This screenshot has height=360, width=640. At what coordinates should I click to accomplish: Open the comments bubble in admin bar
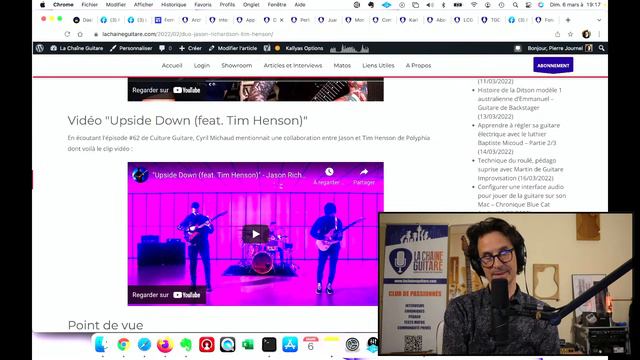coord(165,48)
